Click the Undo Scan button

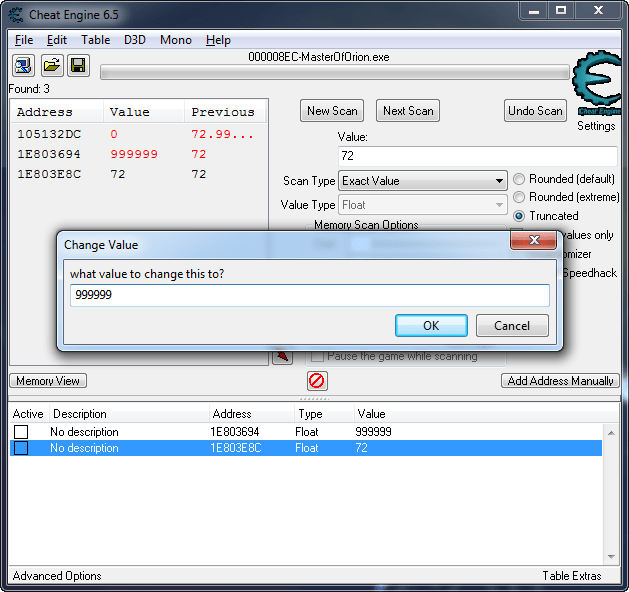click(535, 111)
